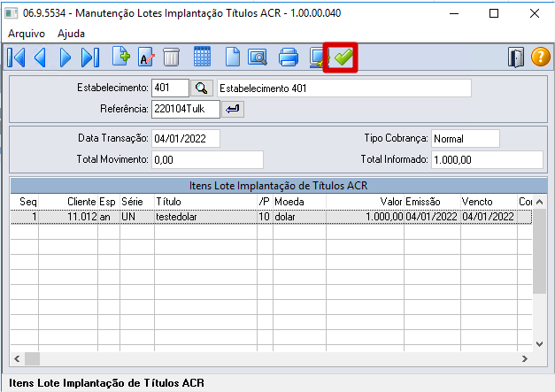Open the Arquivo menu

tap(27, 34)
